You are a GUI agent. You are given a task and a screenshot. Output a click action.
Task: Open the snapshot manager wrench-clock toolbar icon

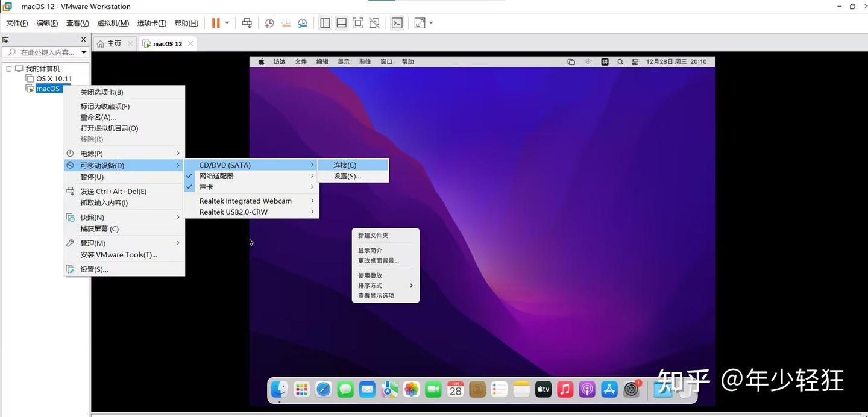(x=303, y=23)
